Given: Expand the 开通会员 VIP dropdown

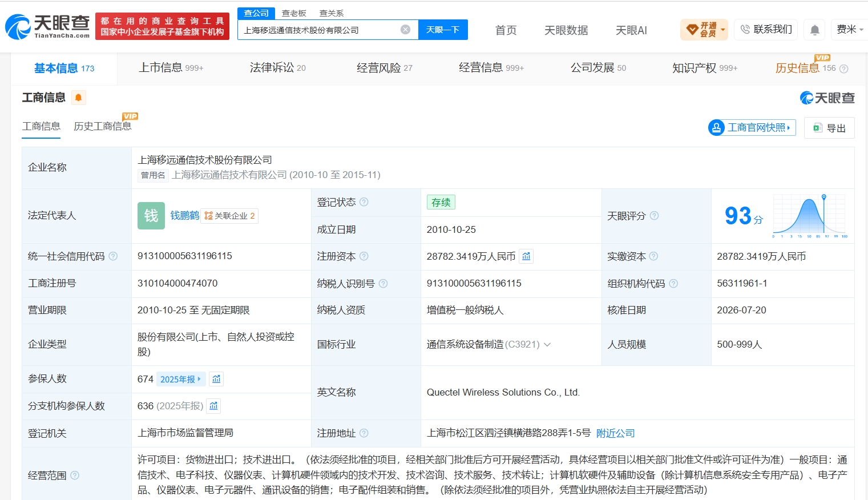Looking at the screenshot, I should click(704, 30).
